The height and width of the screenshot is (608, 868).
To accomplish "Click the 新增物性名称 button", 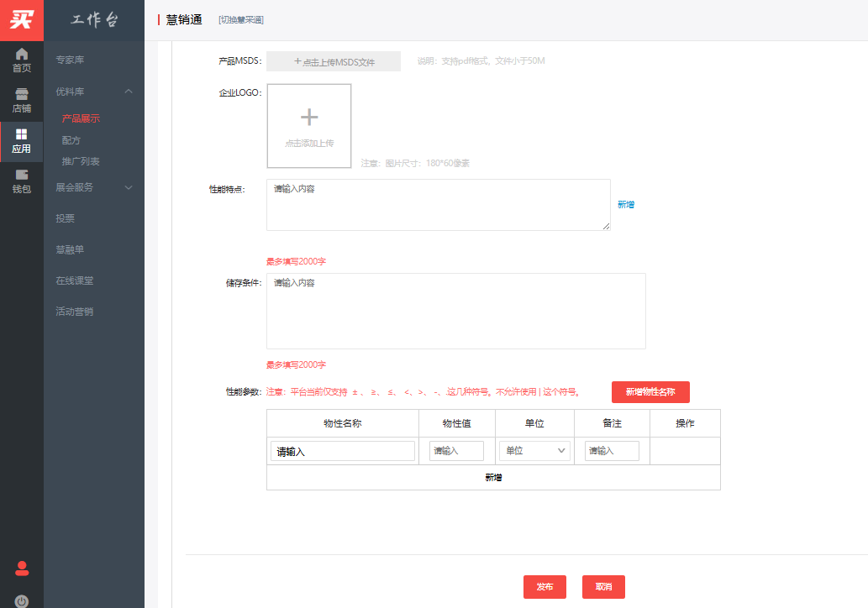I will pos(650,392).
